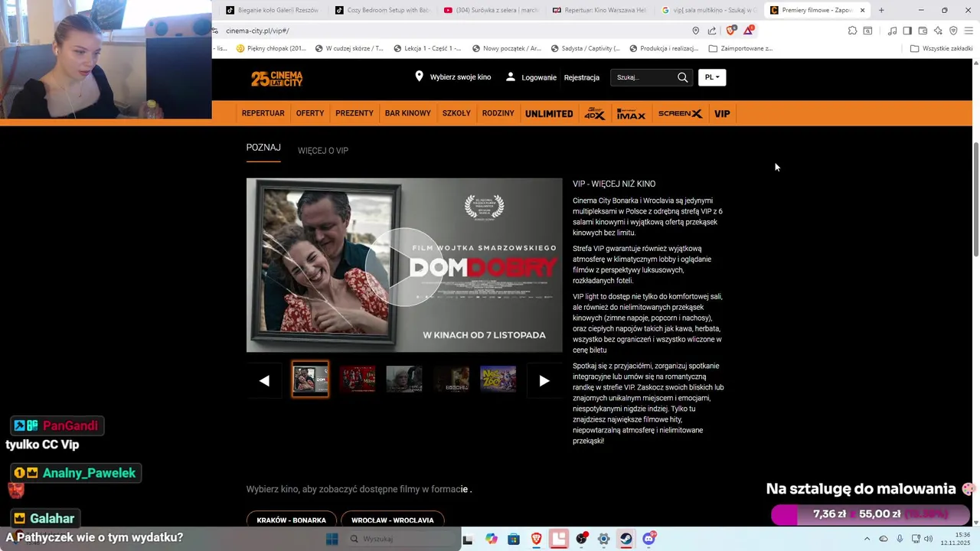This screenshot has width=980, height=551.
Task: Open the 4DX format page
Action: (595, 113)
